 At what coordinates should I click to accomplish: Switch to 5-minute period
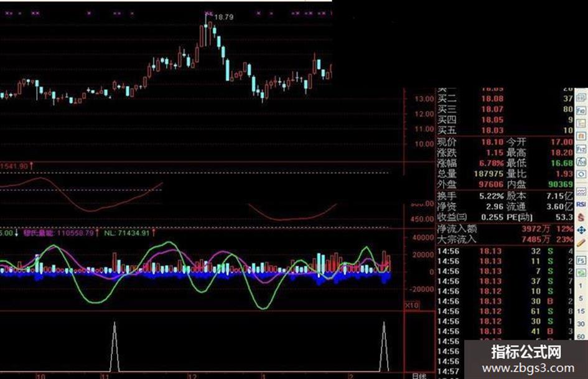point(581,299)
